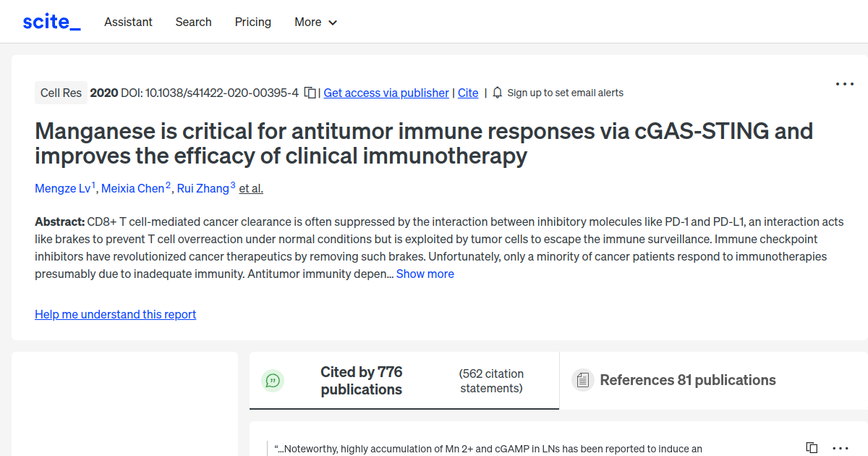Click Help me understand this report
The image size is (868, 456).
tap(115, 314)
